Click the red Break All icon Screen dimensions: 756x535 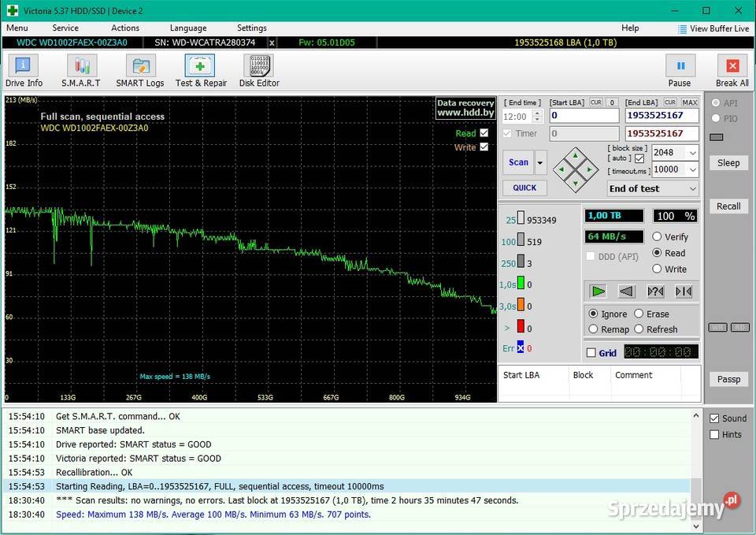[732, 65]
